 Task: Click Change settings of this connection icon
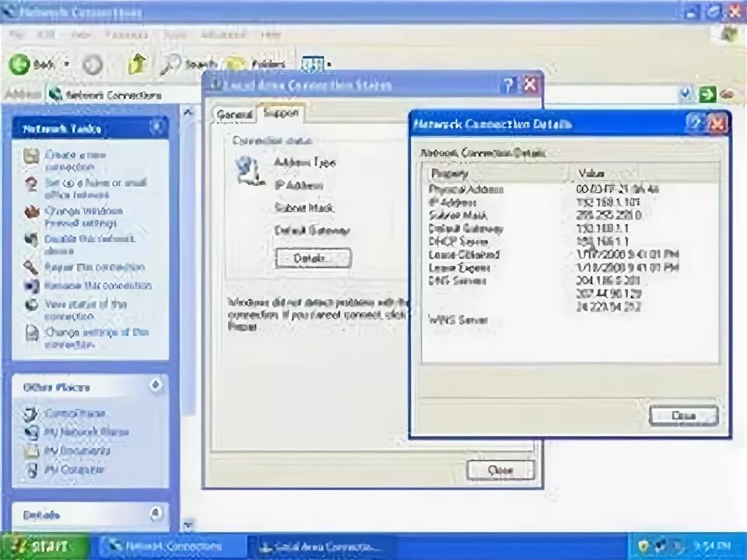click(31, 333)
